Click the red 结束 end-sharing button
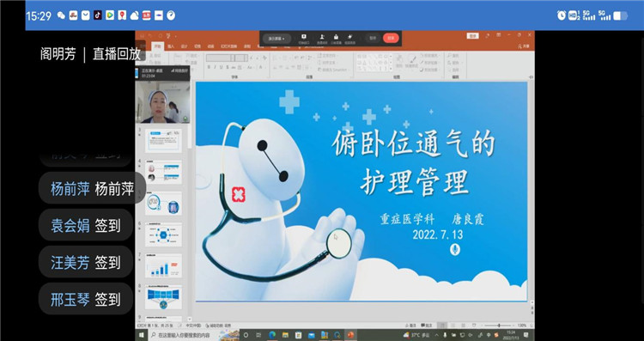This screenshot has width=644, height=341. click(x=391, y=38)
